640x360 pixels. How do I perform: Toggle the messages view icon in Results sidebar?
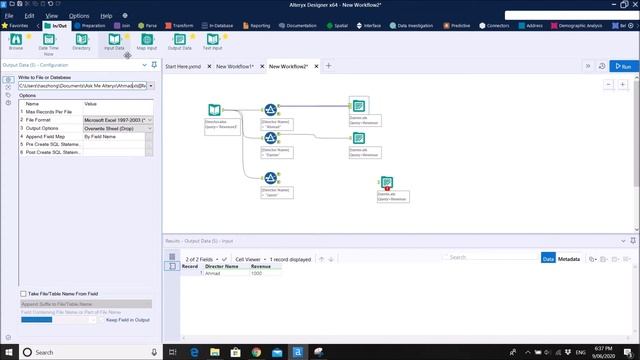(x=172, y=257)
